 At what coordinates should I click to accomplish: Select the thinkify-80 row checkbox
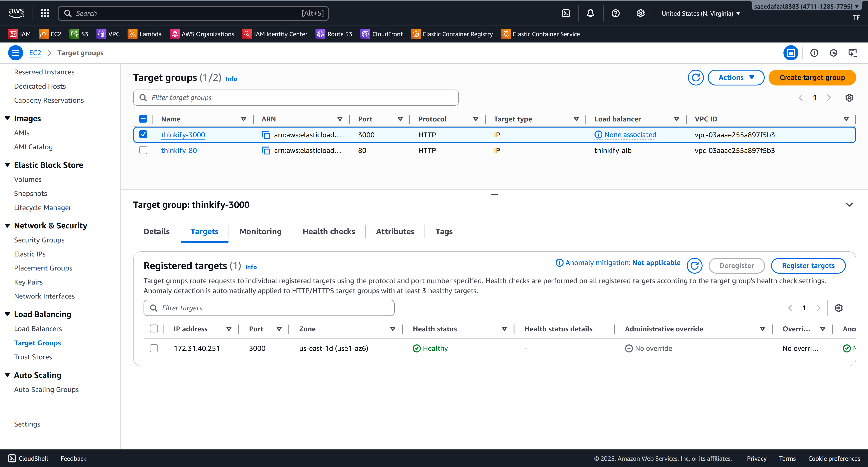coord(143,150)
